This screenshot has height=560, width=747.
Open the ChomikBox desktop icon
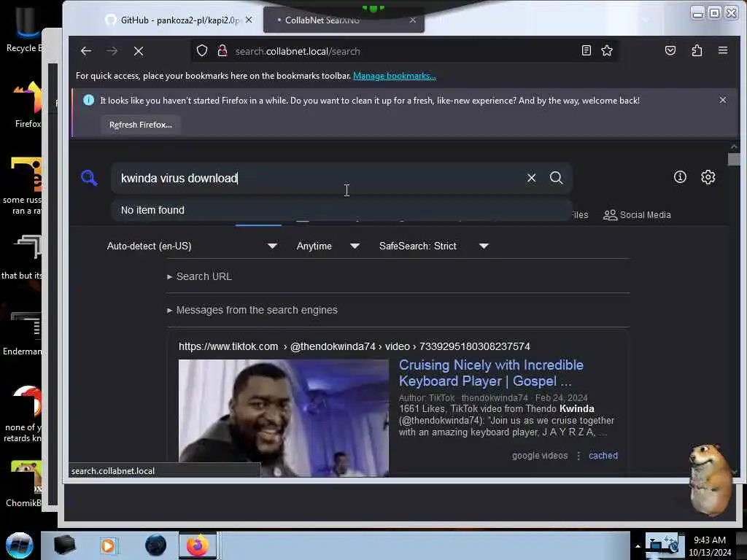click(x=25, y=484)
